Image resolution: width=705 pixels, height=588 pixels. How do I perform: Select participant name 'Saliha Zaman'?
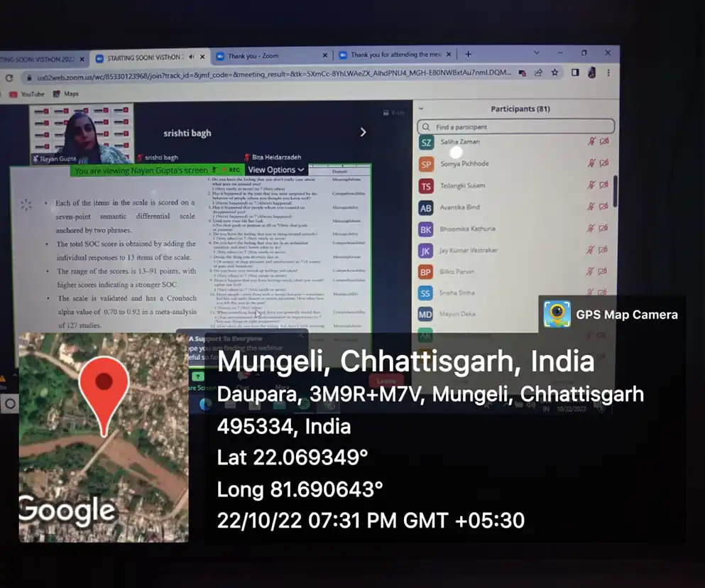pos(460,142)
